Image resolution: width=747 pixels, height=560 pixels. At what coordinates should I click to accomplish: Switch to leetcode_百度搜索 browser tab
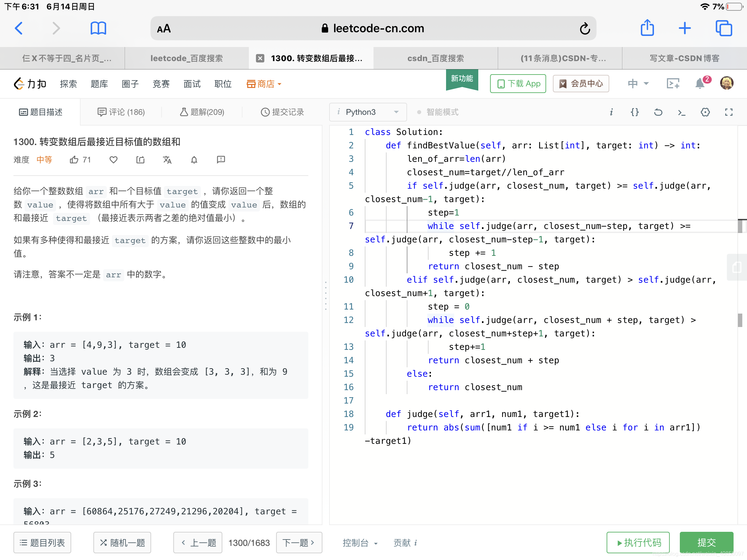click(187, 58)
